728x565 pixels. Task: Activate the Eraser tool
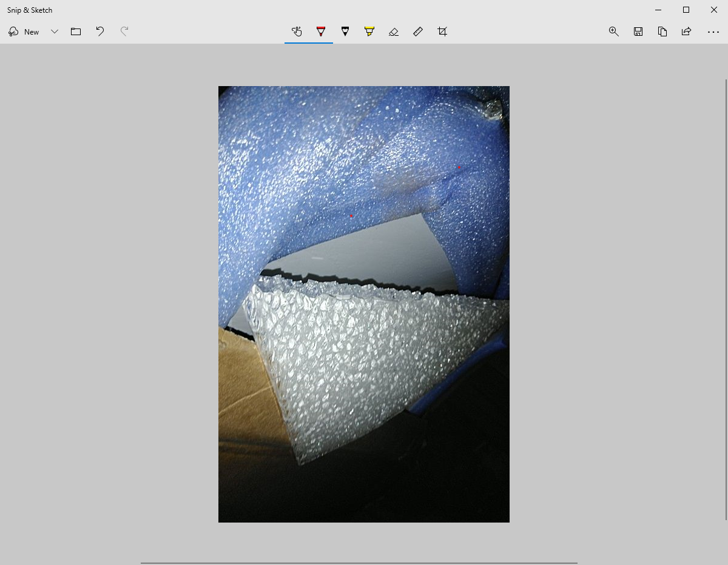point(394,32)
